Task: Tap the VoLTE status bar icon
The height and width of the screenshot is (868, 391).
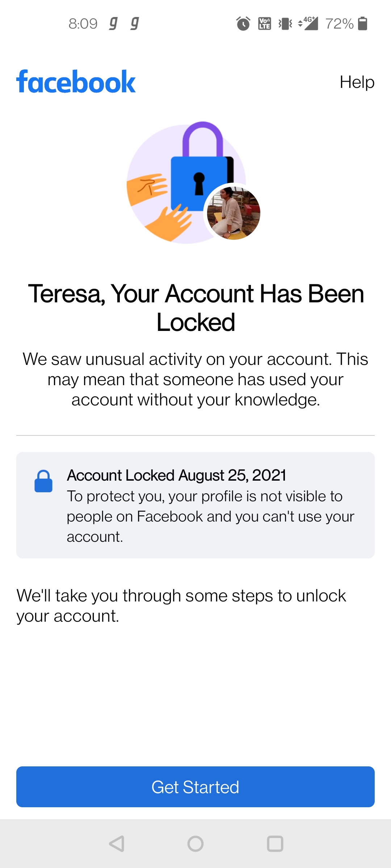Action: tap(265, 24)
